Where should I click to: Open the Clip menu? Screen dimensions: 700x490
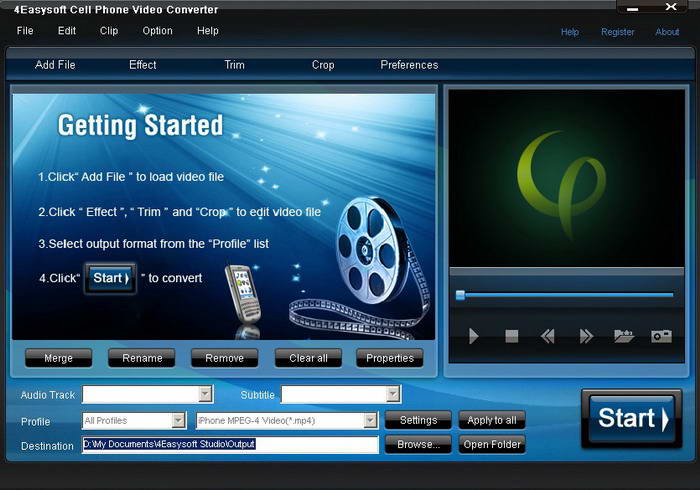(x=109, y=31)
